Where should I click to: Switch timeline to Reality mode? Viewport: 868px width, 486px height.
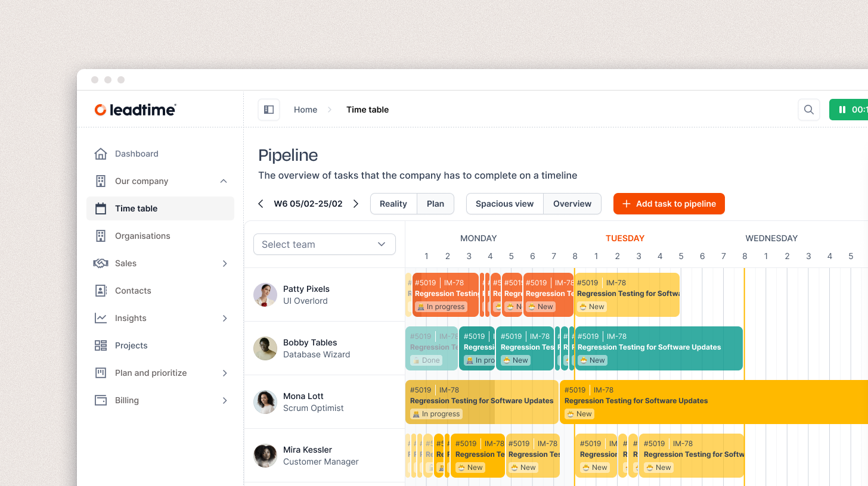point(393,204)
